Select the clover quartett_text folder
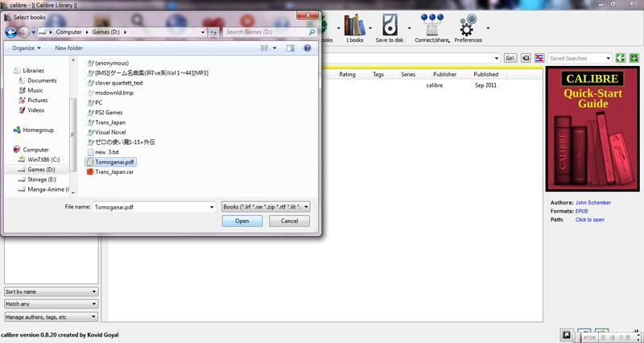 (118, 83)
